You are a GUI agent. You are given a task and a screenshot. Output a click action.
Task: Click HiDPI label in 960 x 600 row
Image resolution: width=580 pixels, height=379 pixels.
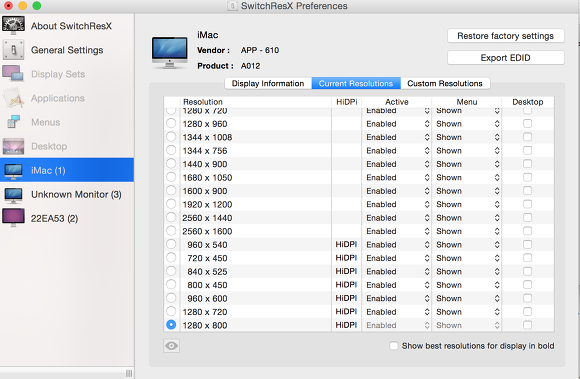(346, 298)
